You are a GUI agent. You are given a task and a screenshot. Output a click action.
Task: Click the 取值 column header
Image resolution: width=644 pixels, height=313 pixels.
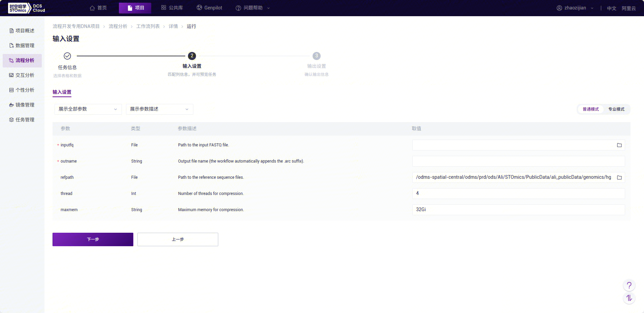tap(417, 129)
